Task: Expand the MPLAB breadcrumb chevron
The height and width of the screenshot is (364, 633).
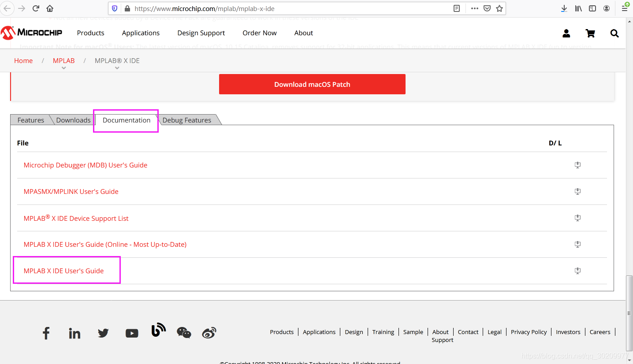Action: coord(64,68)
